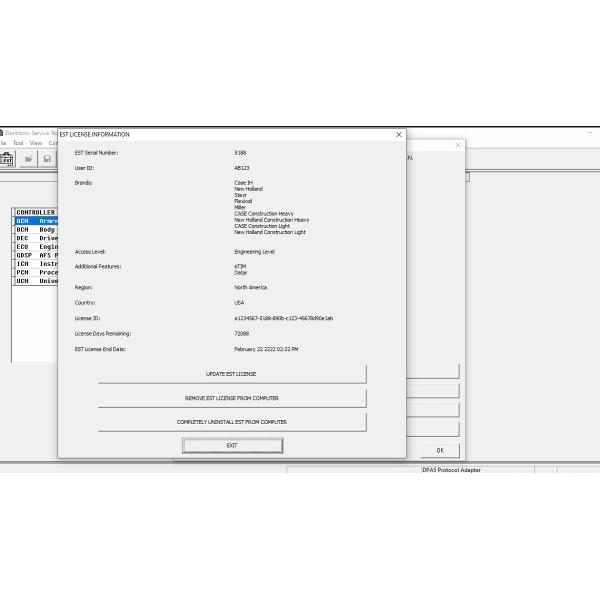Select the UCN controller row
600x600 pixels.
35,281
